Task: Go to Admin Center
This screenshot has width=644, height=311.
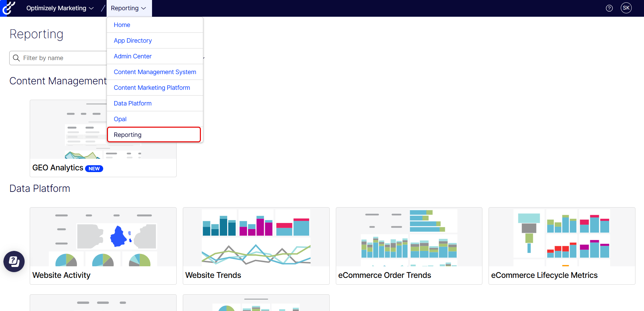Action: (133, 56)
